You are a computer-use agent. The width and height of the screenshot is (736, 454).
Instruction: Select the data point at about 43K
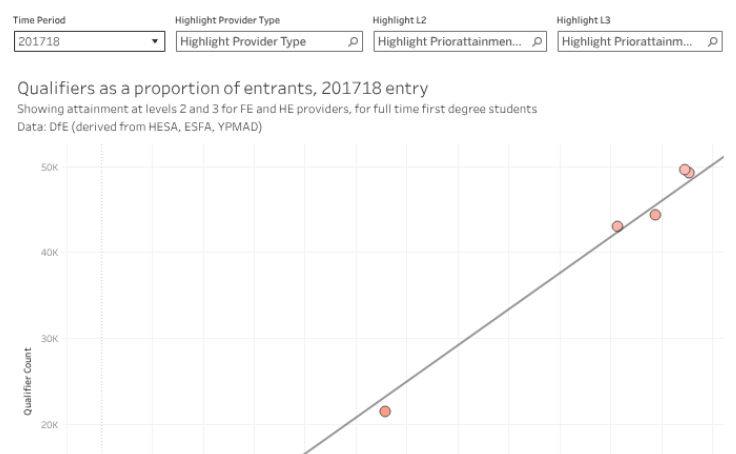617,226
